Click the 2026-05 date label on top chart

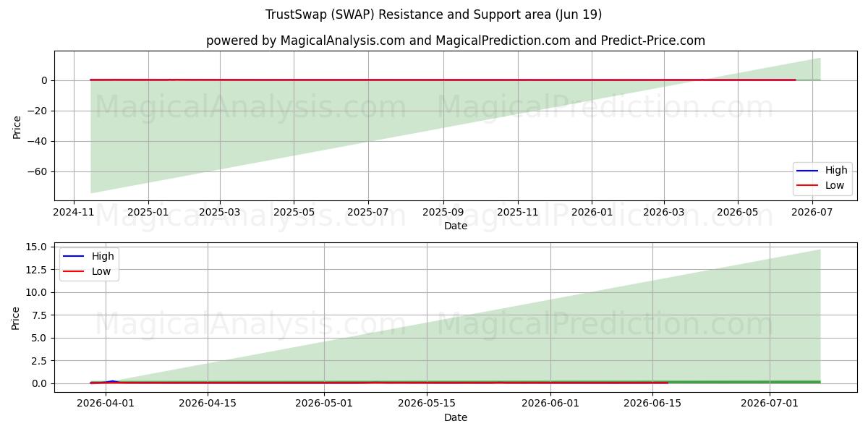(x=737, y=213)
